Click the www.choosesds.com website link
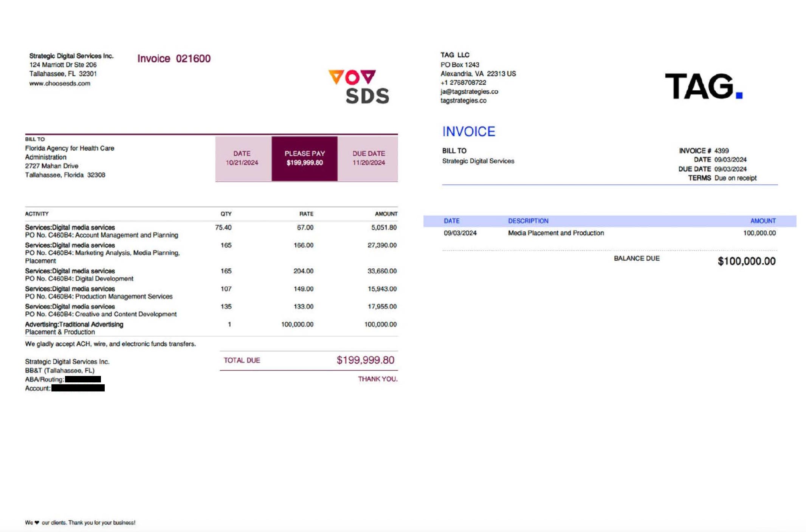This screenshot has width=806, height=532. pyautogui.click(x=60, y=84)
